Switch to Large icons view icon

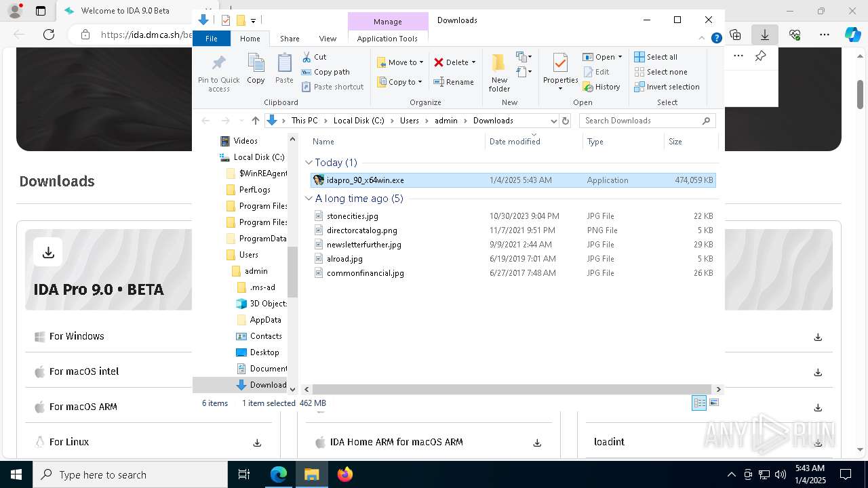point(713,403)
